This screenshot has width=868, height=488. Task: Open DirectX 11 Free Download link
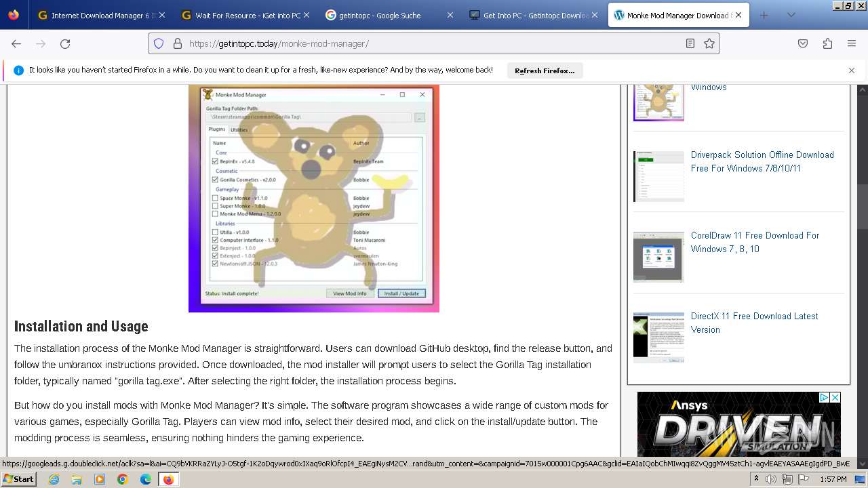[x=754, y=323]
